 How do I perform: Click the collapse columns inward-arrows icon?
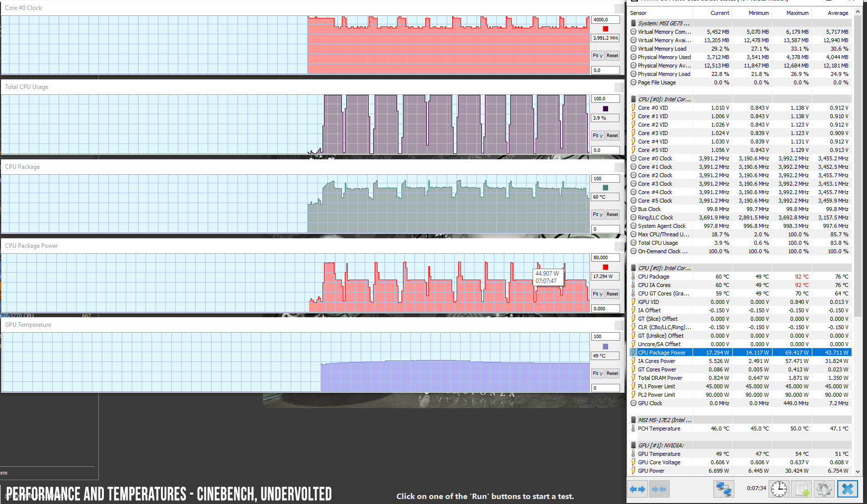point(658,489)
